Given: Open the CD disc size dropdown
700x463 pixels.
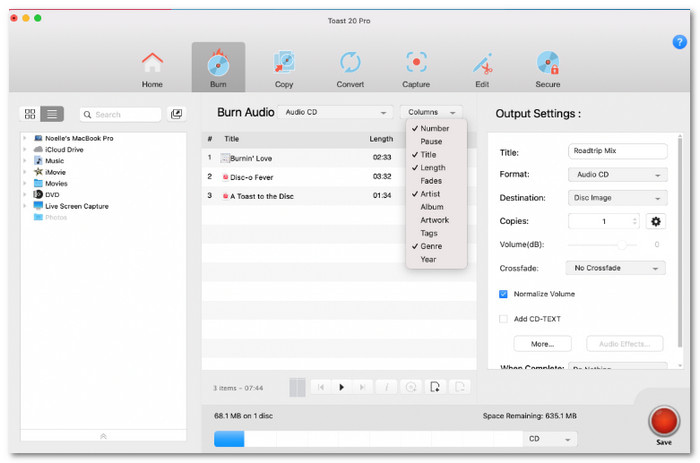Looking at the screenshot, I should pos(550,439).
